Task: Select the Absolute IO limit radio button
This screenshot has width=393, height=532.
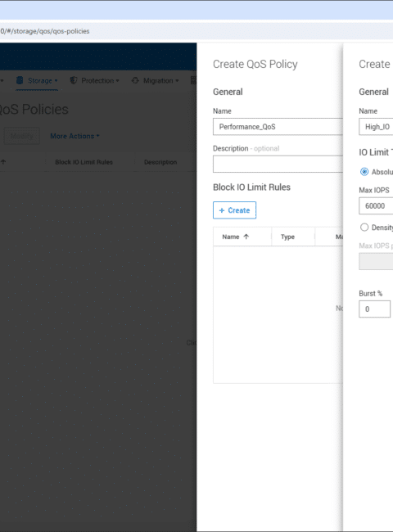Action: coord(364,172)
